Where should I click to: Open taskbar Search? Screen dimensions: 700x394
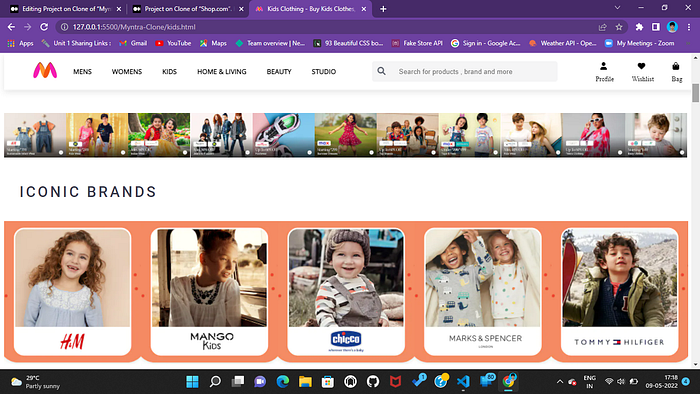(x=215, y=382)
